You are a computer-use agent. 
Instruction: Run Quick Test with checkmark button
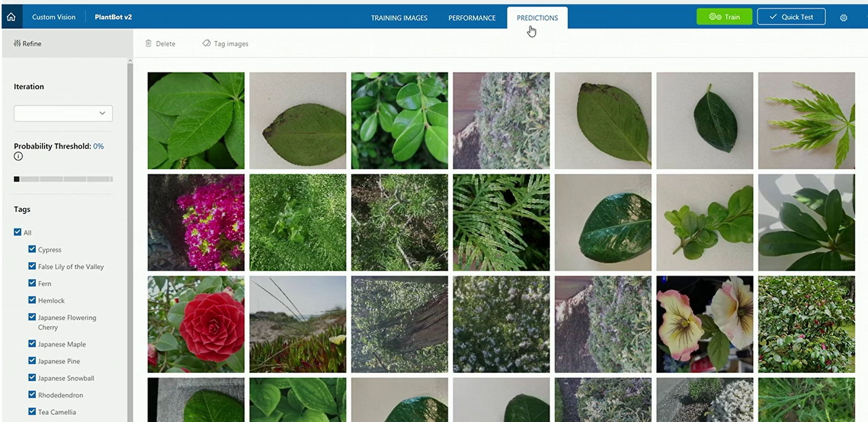(791, 17)
